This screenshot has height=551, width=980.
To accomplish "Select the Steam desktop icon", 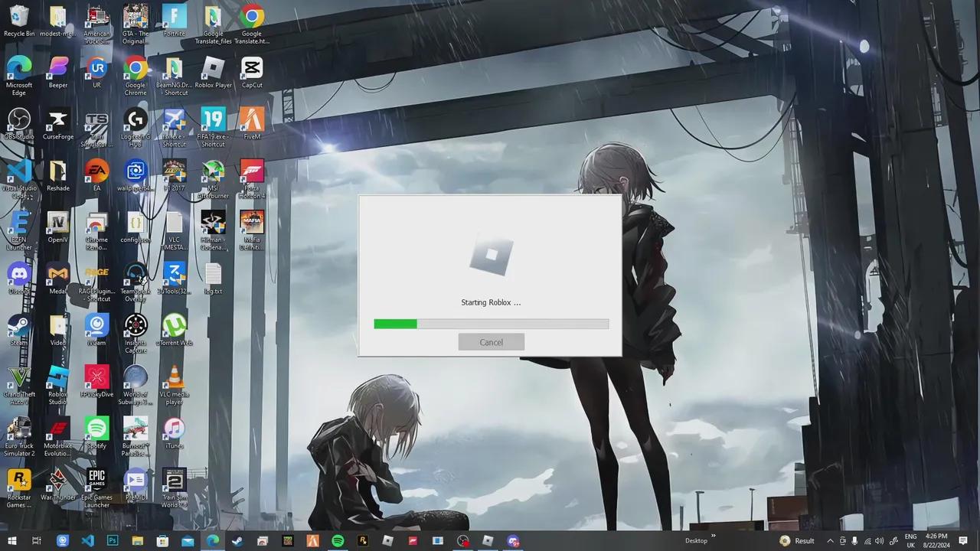I will 19,330.
